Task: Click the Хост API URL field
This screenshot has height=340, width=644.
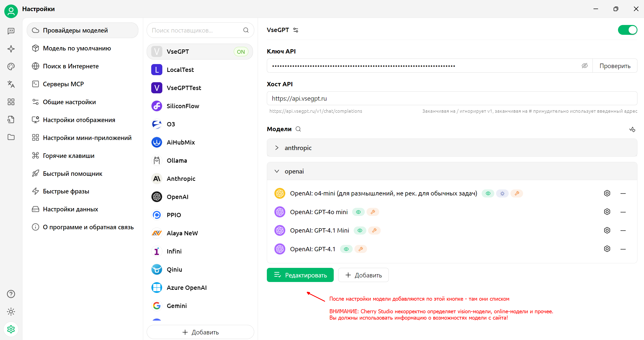Action: pyautogui.click(x=452, y=98)
